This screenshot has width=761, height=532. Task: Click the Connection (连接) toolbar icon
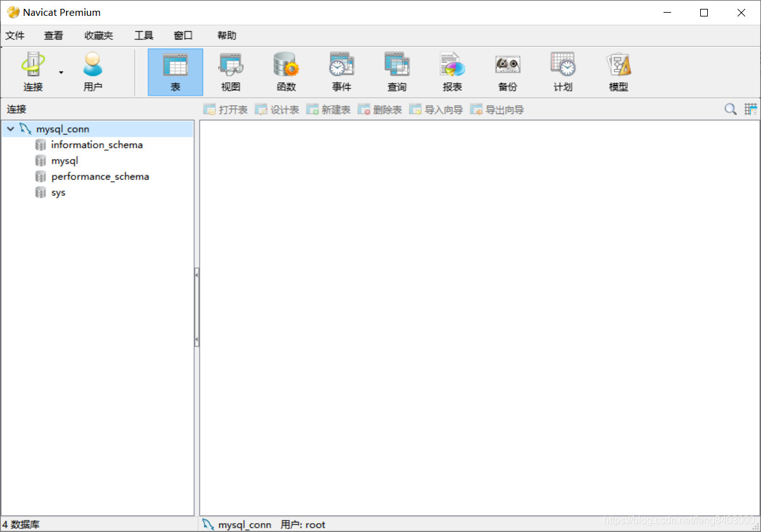[x=33, y=72]
